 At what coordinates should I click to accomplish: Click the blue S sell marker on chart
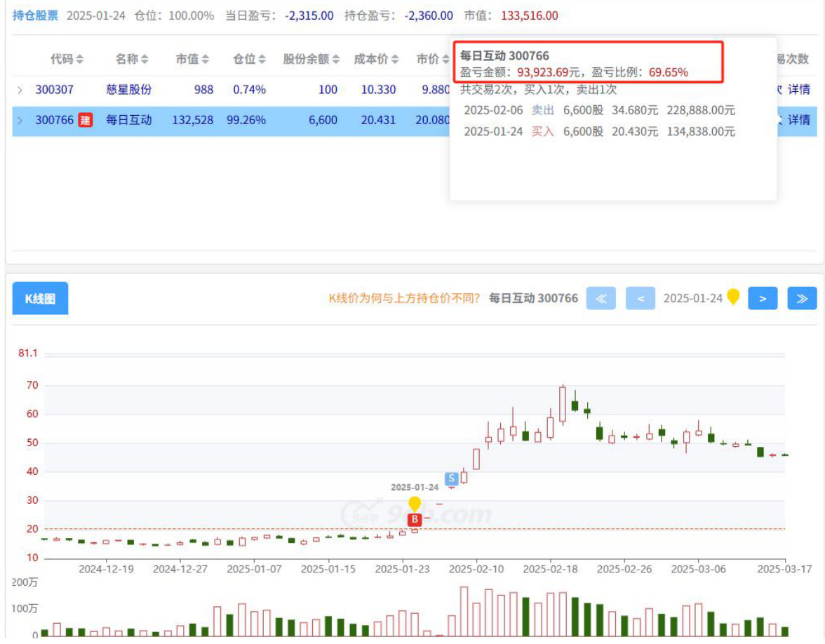click(452, 478)
